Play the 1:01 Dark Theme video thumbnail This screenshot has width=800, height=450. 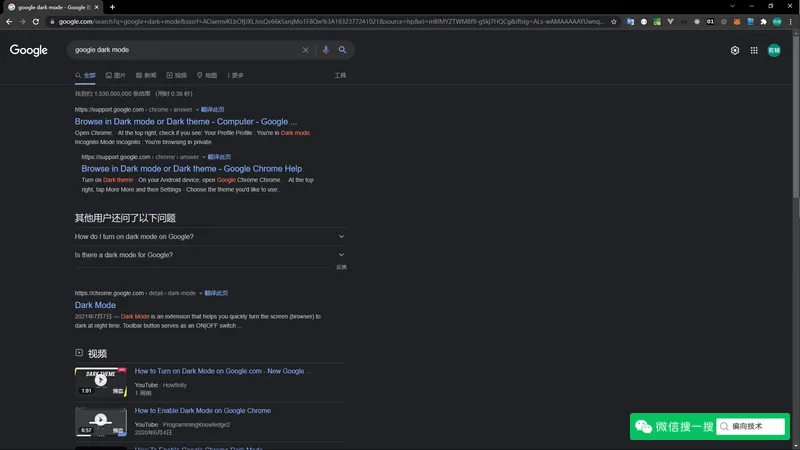pyautogui.click(x=101, y=382)
